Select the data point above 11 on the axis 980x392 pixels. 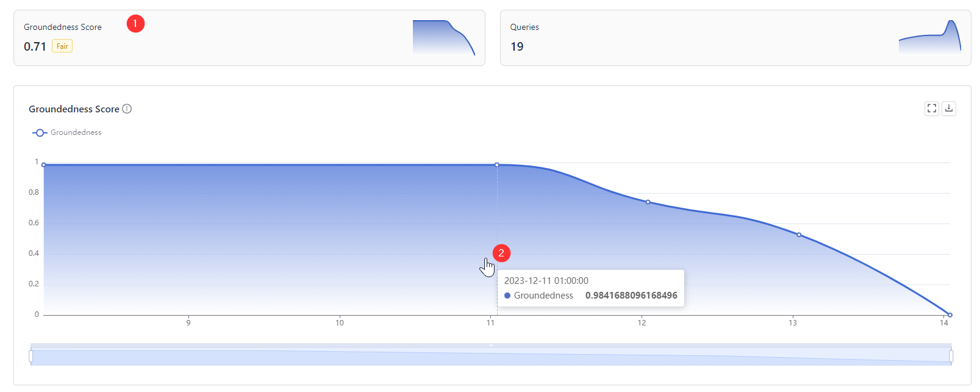(x=497, y=165)
